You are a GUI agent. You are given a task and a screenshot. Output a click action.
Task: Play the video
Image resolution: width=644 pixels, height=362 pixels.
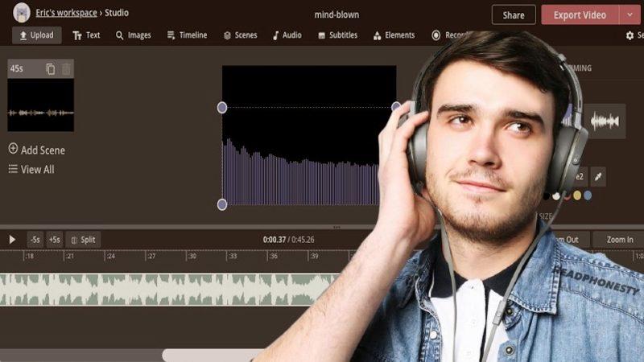pos(12,239)
